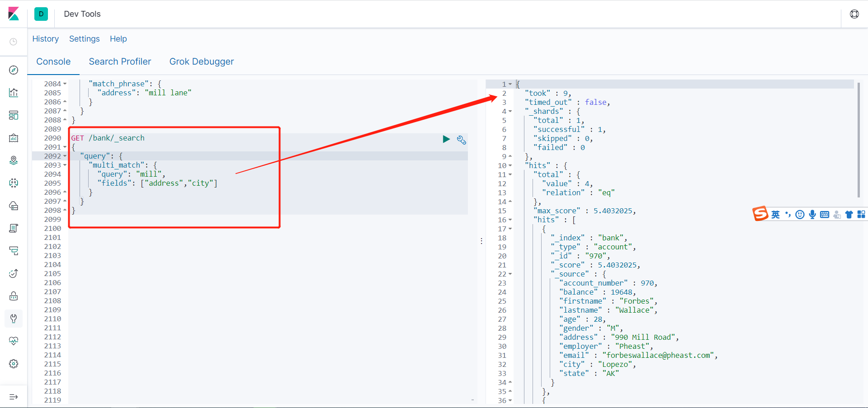Open the emoji picker on Sogou toolbar
Image resolution: width=868 pixels, height=408 pixels.
click(800, 214)
